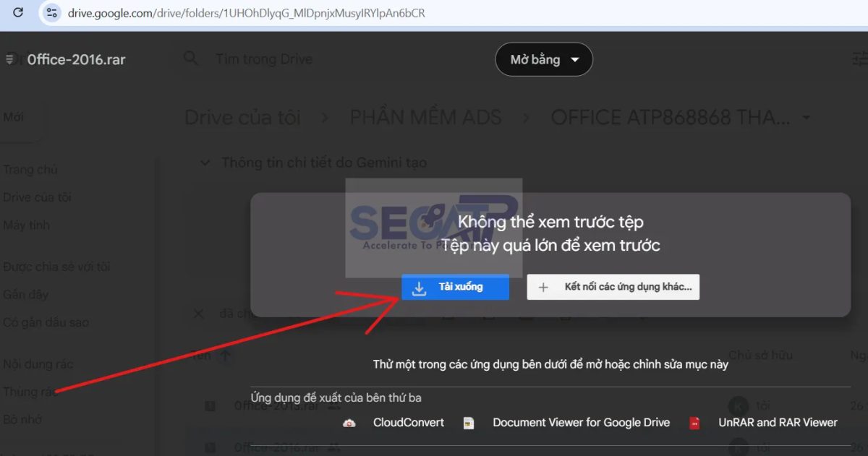
Task: Toggle the Tên sort direction arrow
Action: 225,356
